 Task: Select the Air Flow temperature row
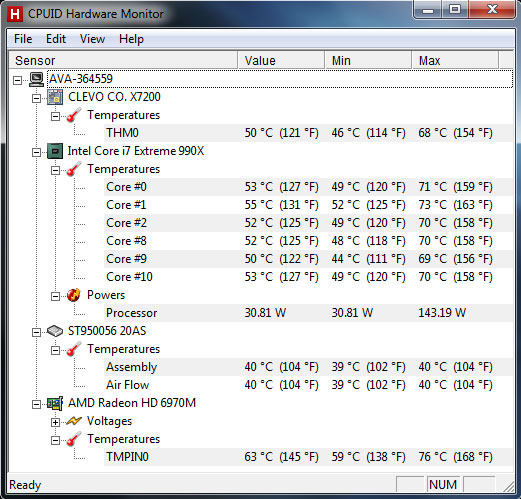coord(308,385)
